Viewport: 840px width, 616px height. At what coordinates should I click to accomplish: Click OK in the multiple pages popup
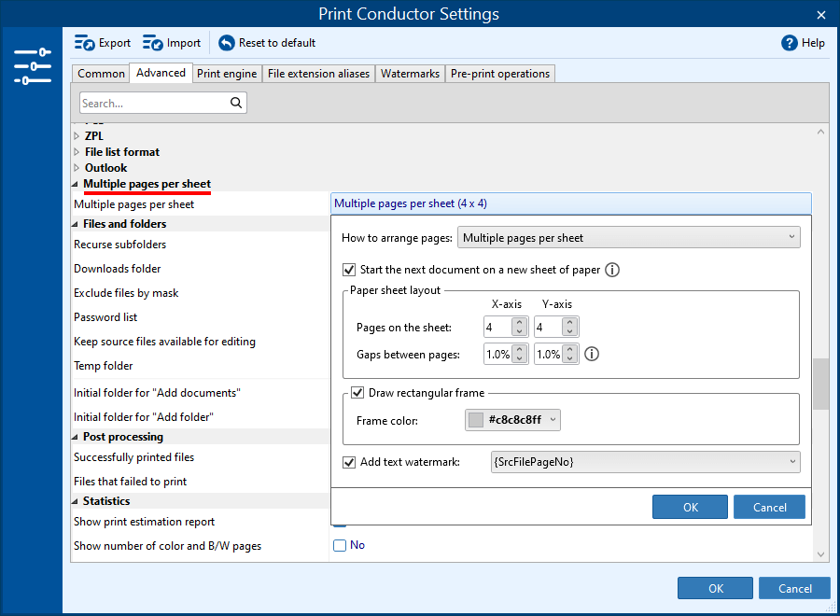690,507
